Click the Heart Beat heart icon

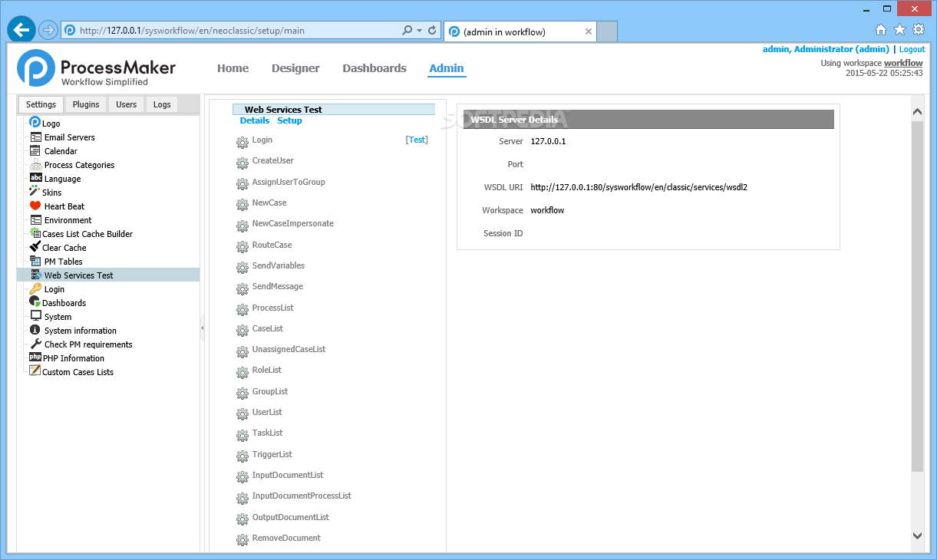36,206
